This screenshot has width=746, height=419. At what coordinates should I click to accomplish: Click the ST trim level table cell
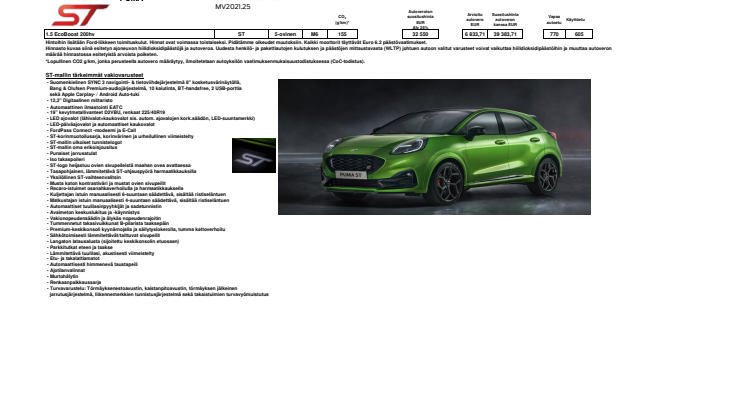pyautogui.click(x=241, y=34)
